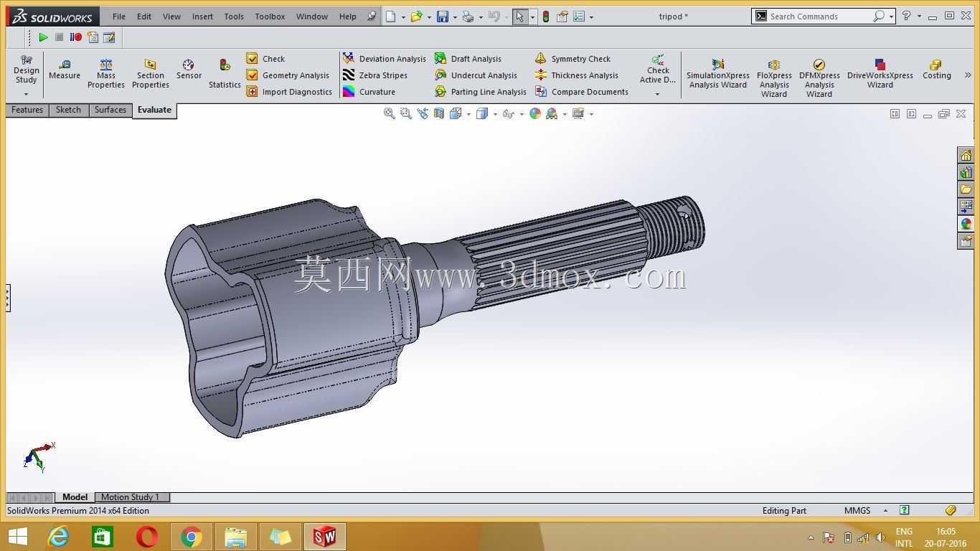The height and width of the screenshot is (551, 980).
Task: Open the Appearances task pane tab
Action: coord(966,224)
